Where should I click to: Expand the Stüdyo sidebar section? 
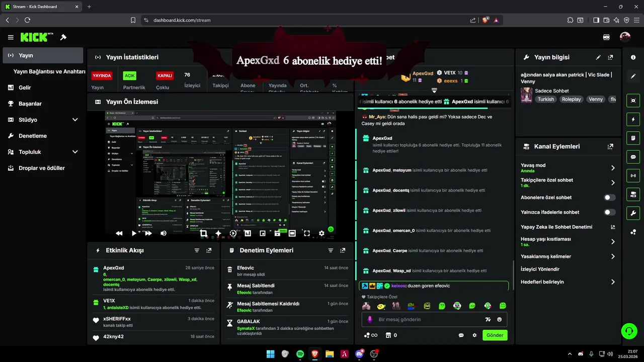pos(75,120)
